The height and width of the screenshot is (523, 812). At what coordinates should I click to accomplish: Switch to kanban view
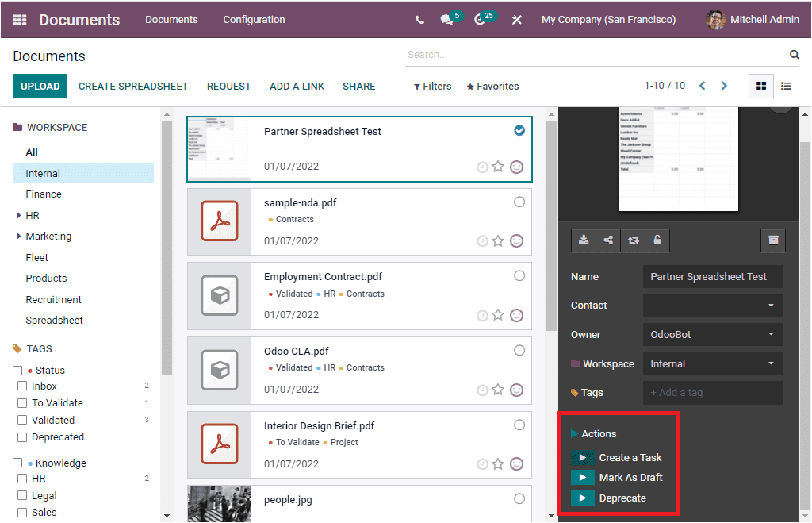click(761, 86)
